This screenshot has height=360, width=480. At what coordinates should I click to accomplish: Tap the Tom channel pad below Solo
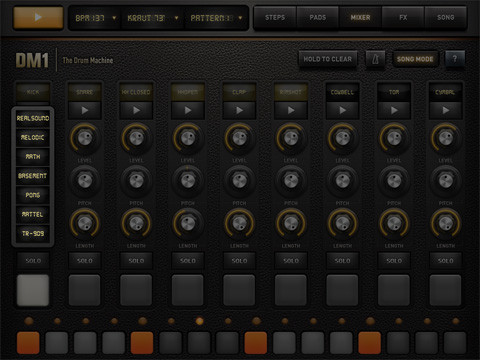pos(394,290)
